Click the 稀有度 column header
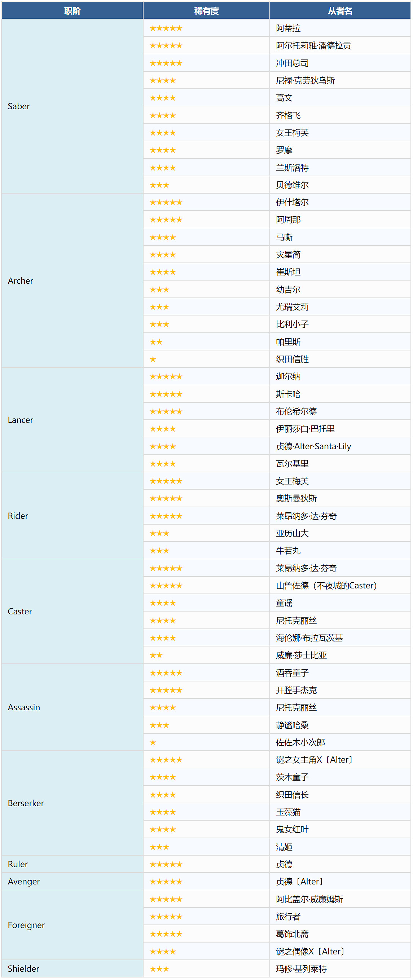This screenshot has width=413, height=980. point(206,11)
